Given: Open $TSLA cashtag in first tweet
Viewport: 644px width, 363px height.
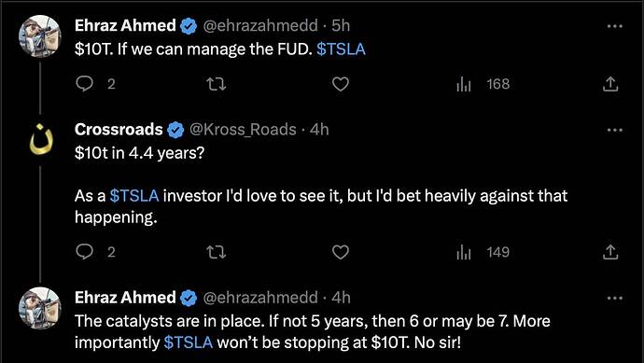Looking at the screenshot, I should click(341, 49).
